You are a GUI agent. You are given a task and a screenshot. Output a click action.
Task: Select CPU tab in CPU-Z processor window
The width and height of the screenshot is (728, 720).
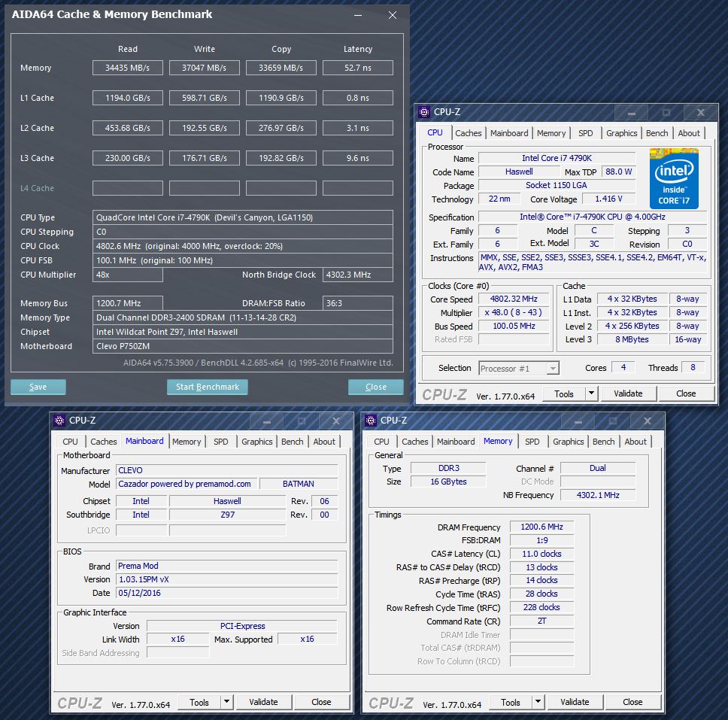[435, 132]
